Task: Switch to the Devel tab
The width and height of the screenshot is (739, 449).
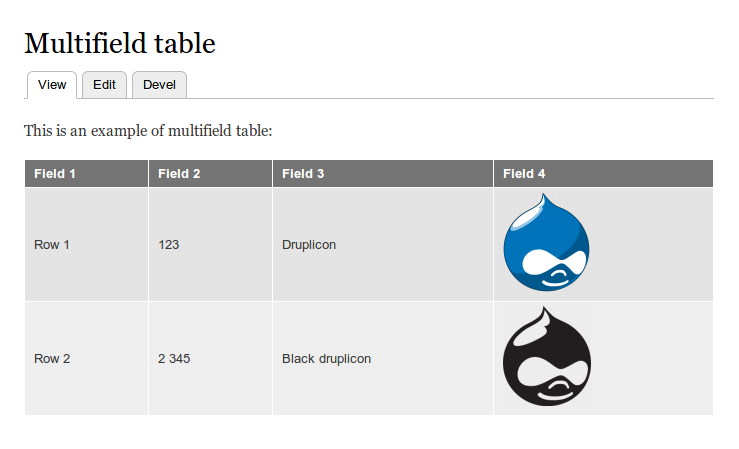Action: [159, 85]
